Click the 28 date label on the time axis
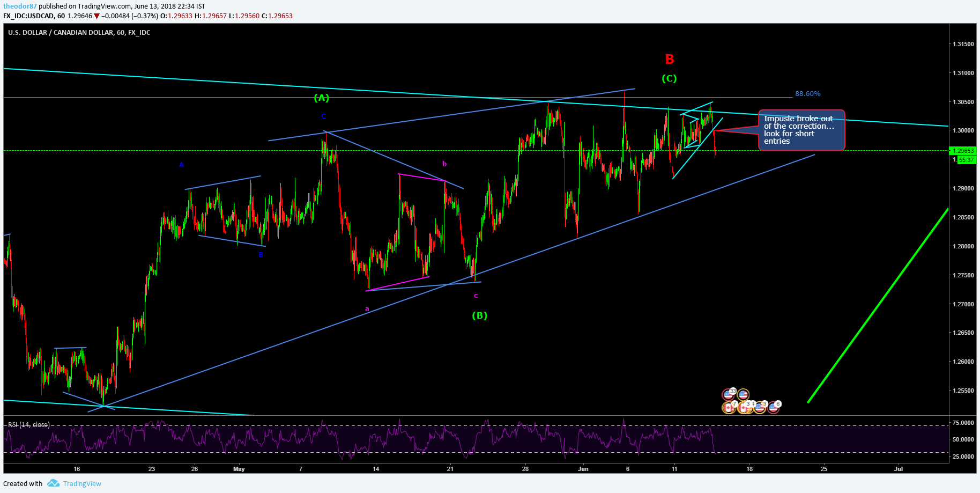 tap(525, 469)
